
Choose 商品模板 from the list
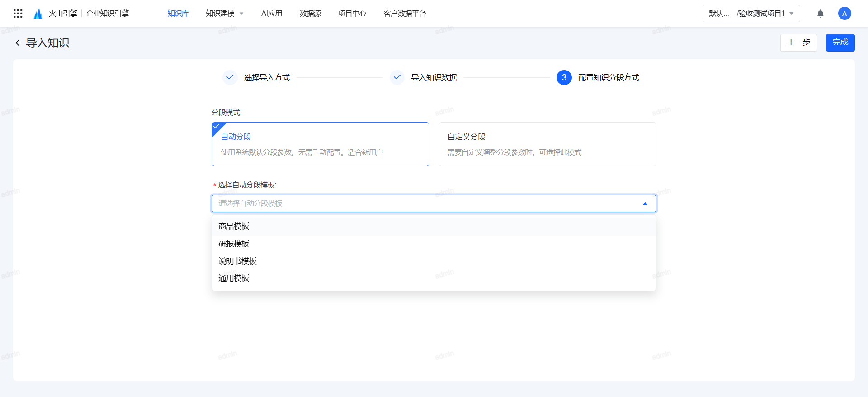(234, 227)
